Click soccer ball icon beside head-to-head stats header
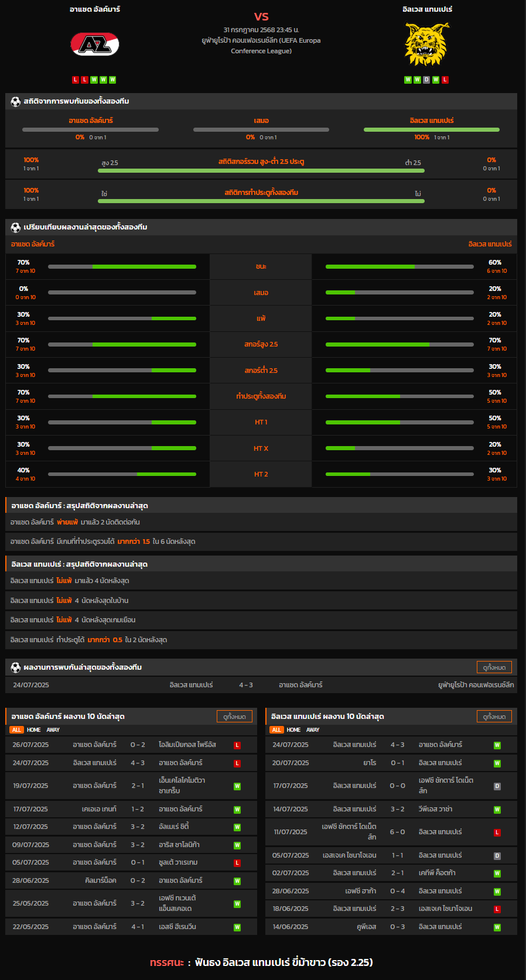Screen dimensions: 526x980 click(x=16, y=101)
